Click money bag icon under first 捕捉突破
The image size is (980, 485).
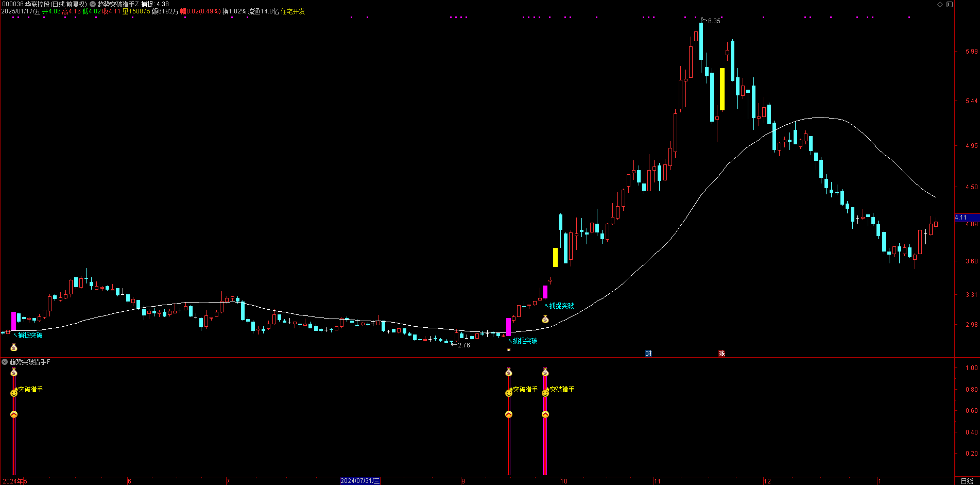point(14,347)
